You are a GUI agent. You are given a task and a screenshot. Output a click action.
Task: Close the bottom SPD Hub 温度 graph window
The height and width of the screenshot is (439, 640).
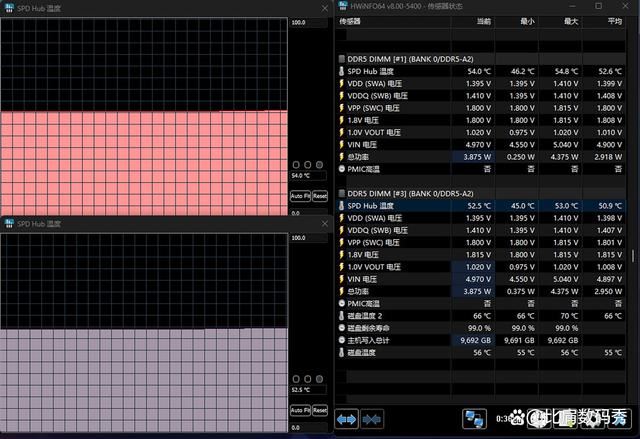point(323,224)
